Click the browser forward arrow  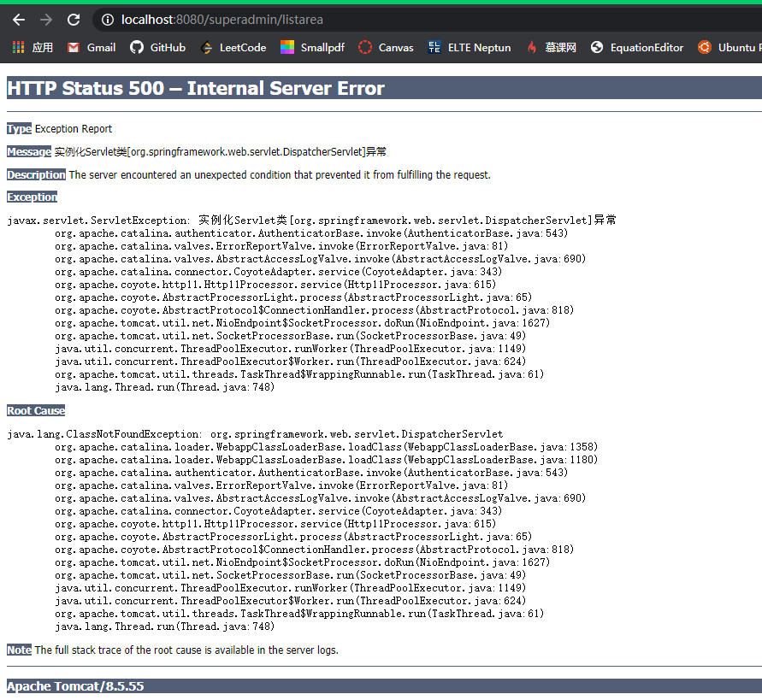[x=46, y=20]
